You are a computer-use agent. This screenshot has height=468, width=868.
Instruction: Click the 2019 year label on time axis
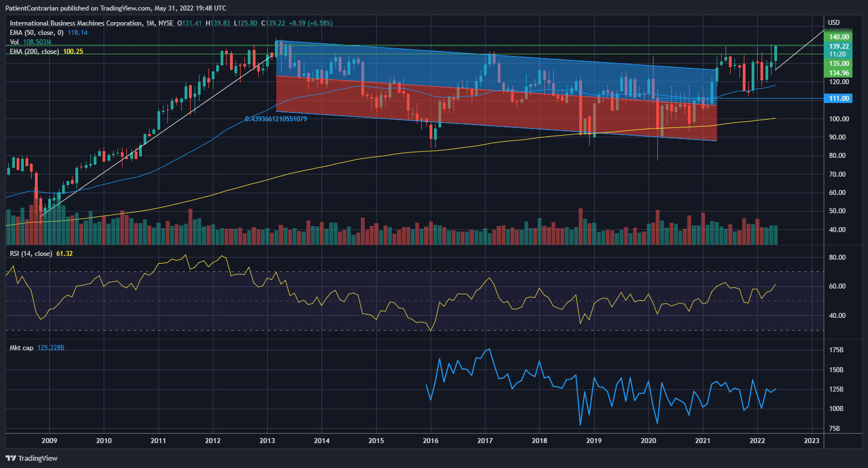[x=594, y=441]
